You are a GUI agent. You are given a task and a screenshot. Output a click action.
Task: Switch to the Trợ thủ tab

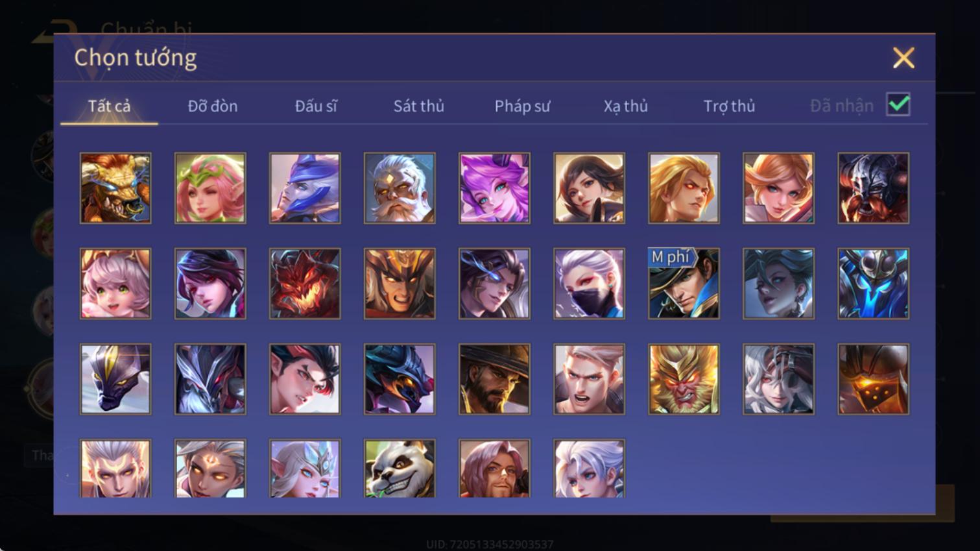click(x=729, y=106)
